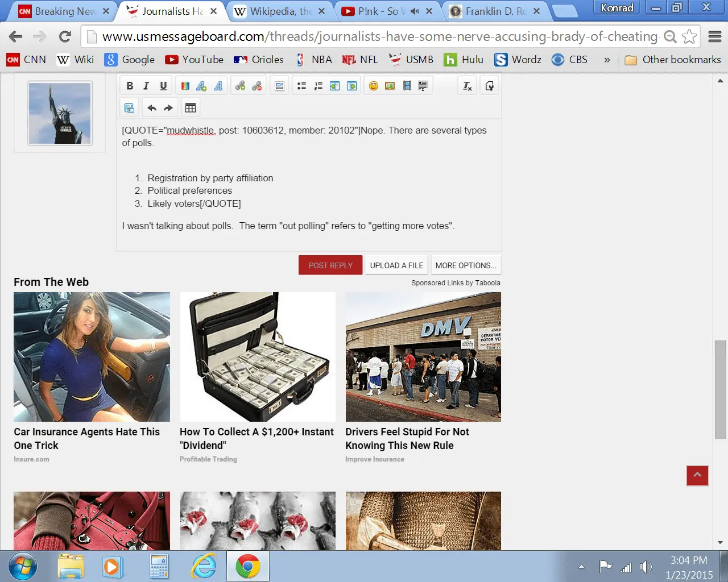
Task: Switch to the Wikipedia tab
Action: click(279, 11)
